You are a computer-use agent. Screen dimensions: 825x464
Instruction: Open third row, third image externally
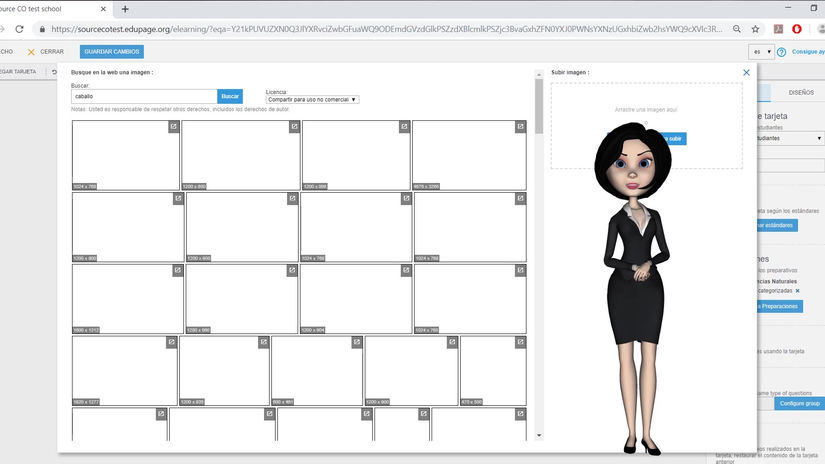[406, 270]
